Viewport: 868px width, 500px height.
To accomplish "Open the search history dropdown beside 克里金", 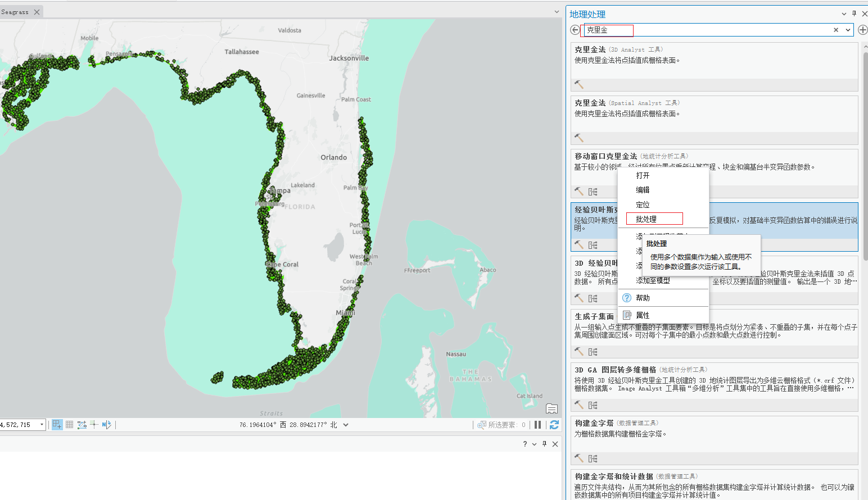I will [847, 30].
